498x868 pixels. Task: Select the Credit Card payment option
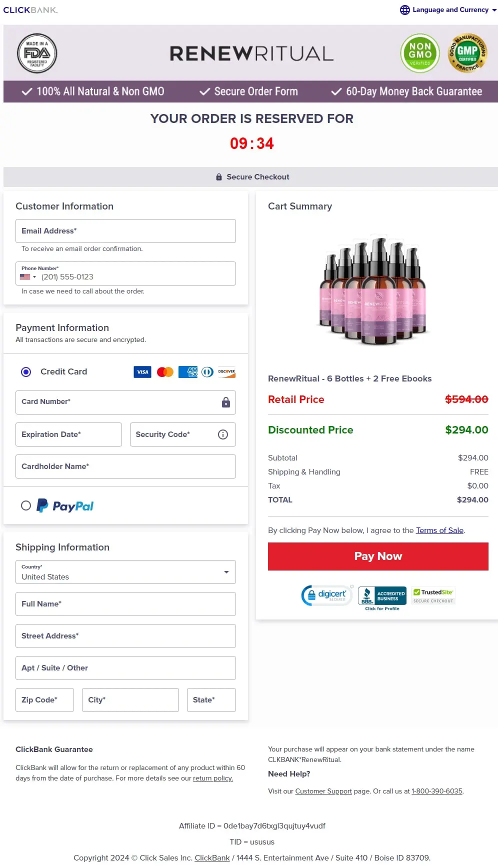26,372
